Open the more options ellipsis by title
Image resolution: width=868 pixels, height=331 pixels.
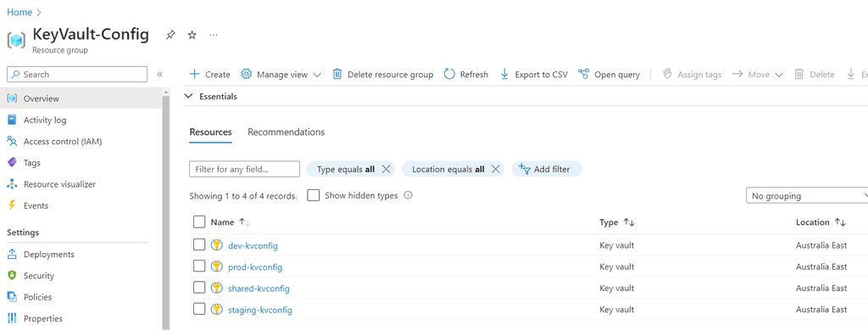[214, 35]
